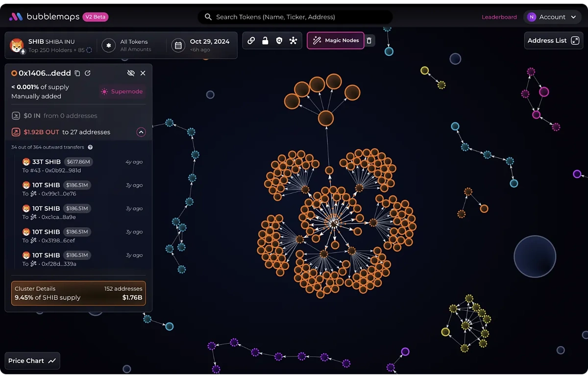This screenshot has width=588, height=378.
Task: Follow the transfer link to 0x0b92...981d
Action: [x=52, y=170]
